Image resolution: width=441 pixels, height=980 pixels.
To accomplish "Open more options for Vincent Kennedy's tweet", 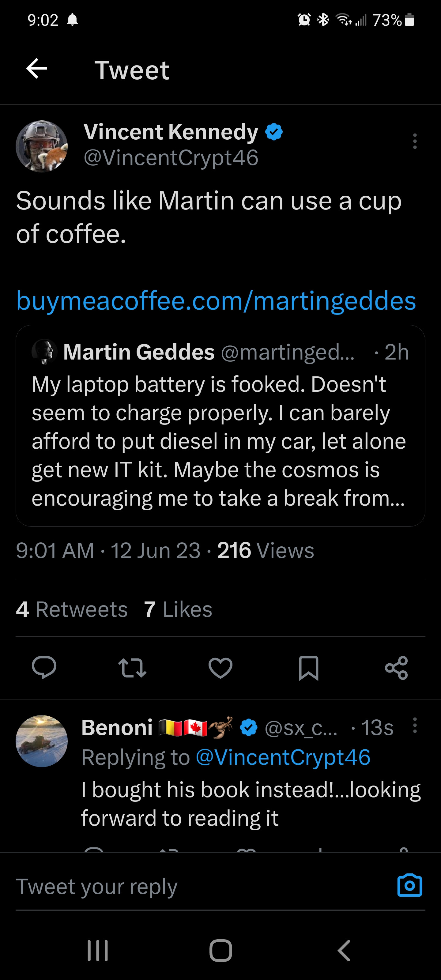I will tap(415, 141).
